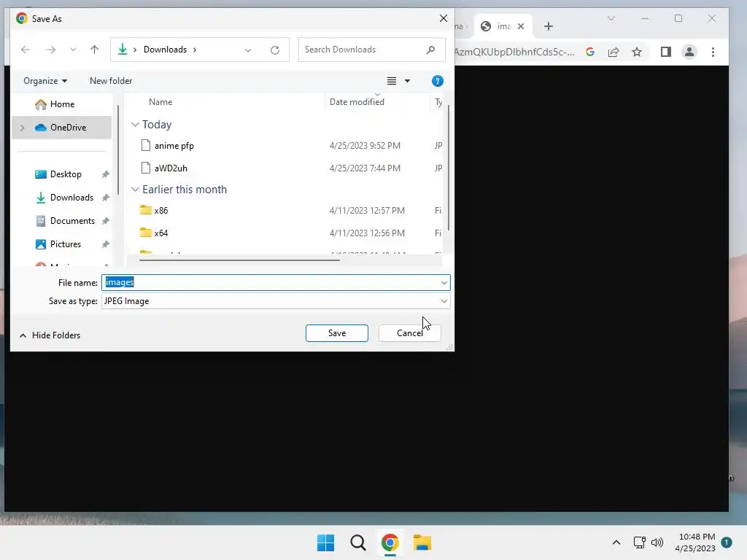This screenshot has width=747, height=560.
Task: Click the search magnifier icon
Action: point(430,50)
